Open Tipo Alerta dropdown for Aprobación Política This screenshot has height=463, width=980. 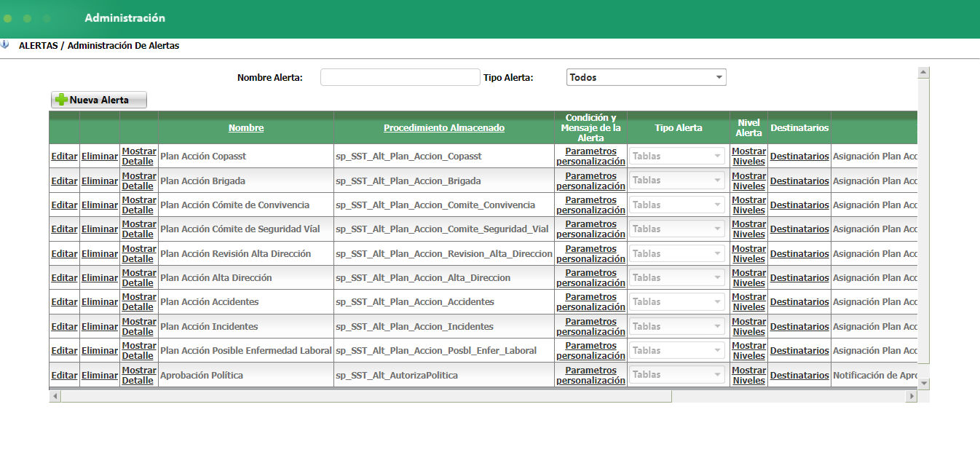[677, 375]
